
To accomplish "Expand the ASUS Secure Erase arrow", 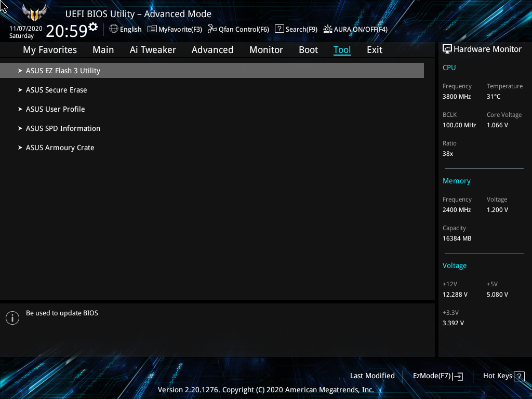I will [20, 90].
